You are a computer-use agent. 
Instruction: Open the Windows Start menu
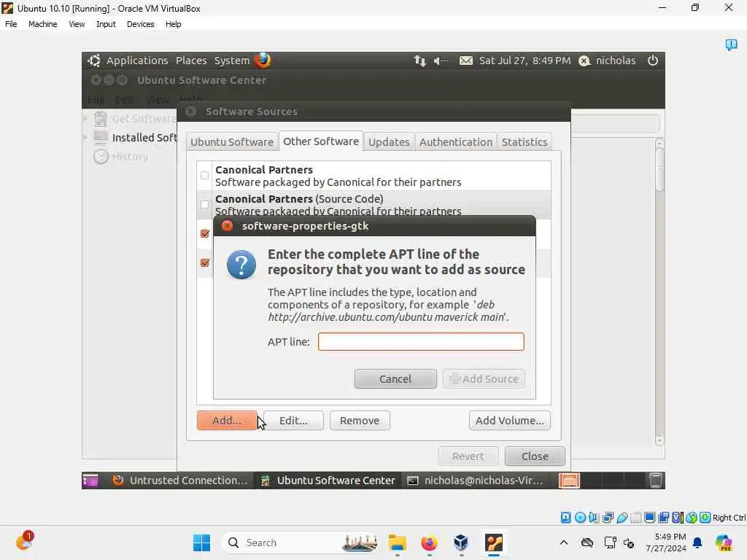(201, 542)
